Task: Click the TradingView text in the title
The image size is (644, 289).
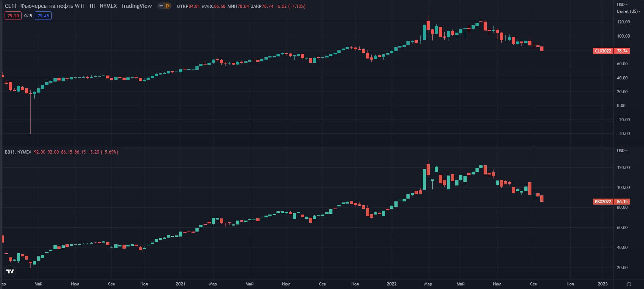Action: pyautogui.click(x=136, y=6)
